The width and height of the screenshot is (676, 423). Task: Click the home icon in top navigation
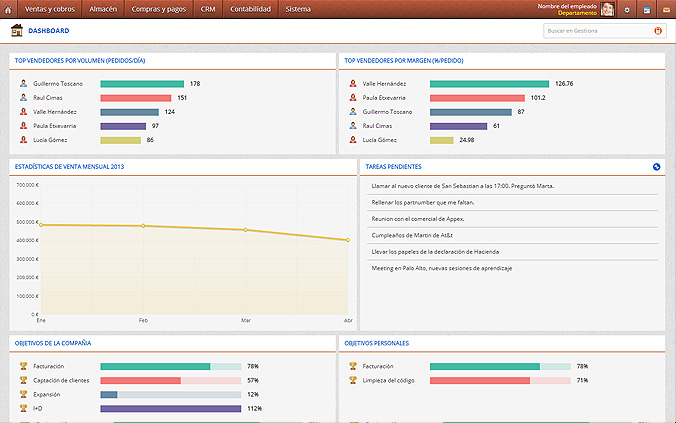[x=9, y=9]
